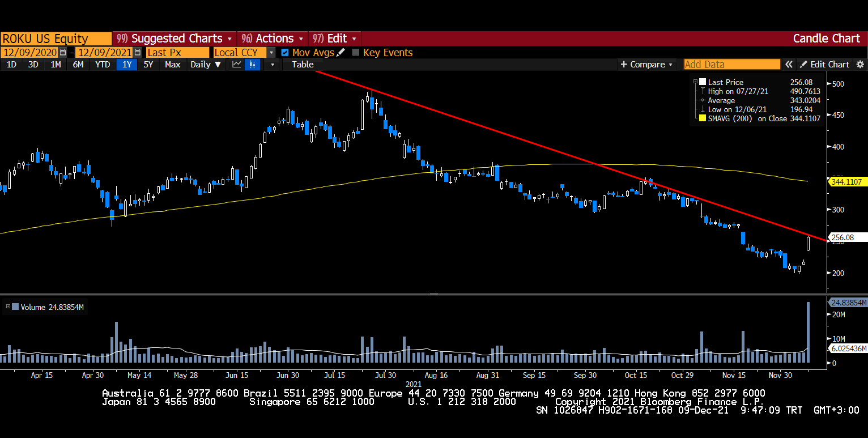This screenshot has height=438, width=868.
Task: Click the Low on 12/06/21 legend row
Action: pyautogui.click(x=760, y=109)
